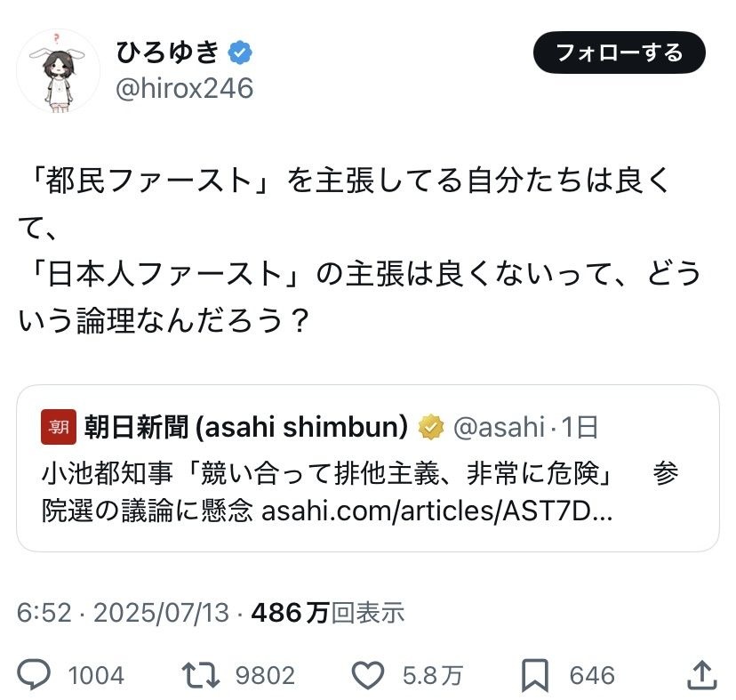
Task: Click the red 朝日新聞 logo icon
Action: (55, 429)
